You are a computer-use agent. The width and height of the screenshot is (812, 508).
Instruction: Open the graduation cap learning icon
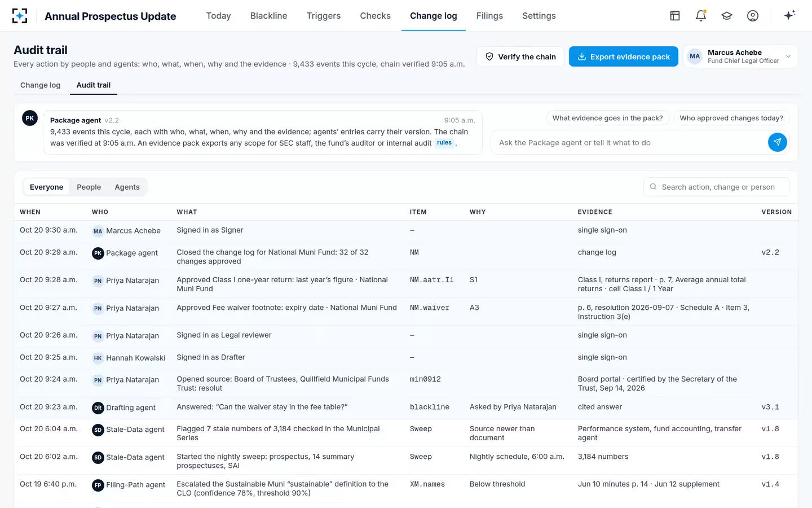click(727, 16)
